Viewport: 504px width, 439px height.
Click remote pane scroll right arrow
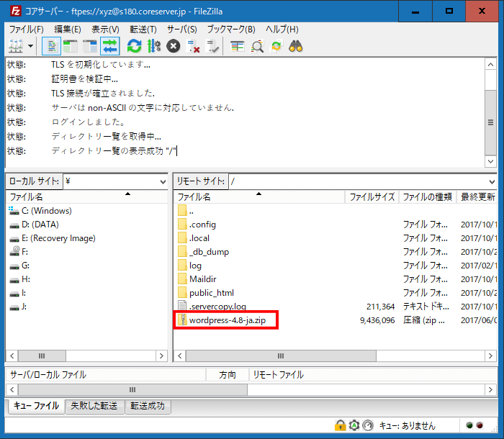[x=490, y=356]
